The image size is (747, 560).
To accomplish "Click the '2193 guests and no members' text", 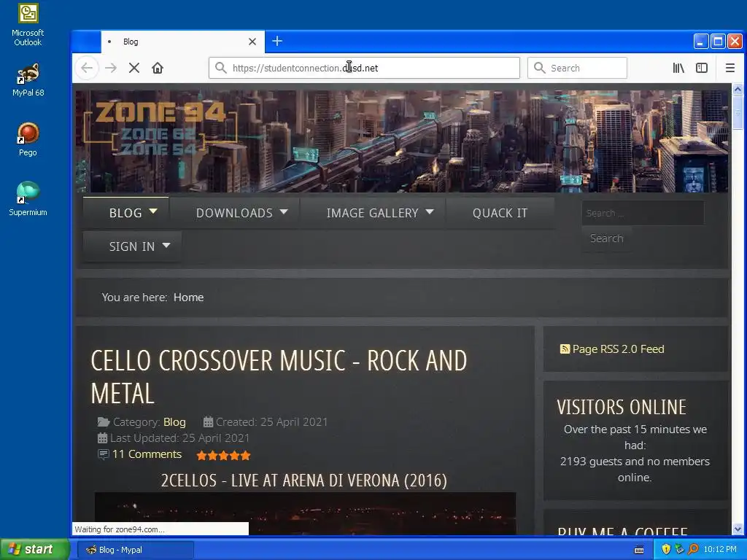I will pyautogui.click(x=635, y=462).
